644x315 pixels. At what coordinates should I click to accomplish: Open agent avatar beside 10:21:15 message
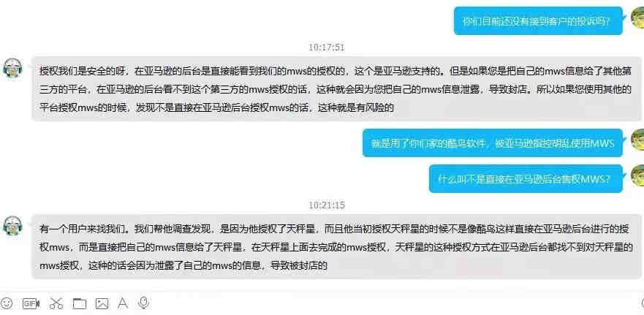click(x=12, y=224)
